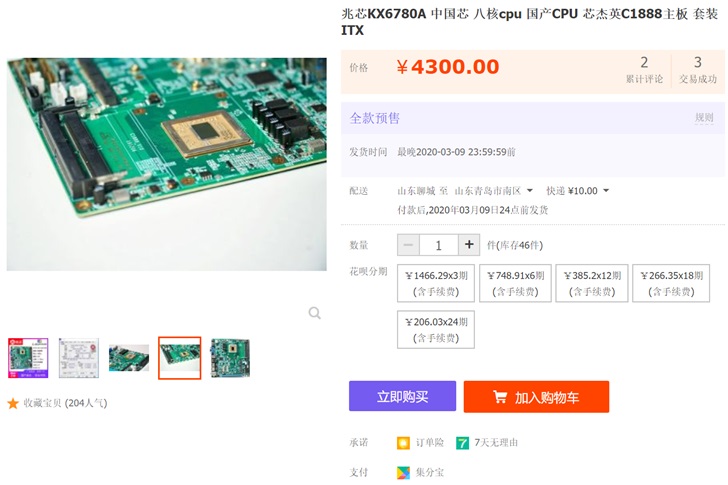Open the 快递 ¥10.00 shipping dropdown
The height and width of the screenshot is (485, 728).
[x=577, y=191]
